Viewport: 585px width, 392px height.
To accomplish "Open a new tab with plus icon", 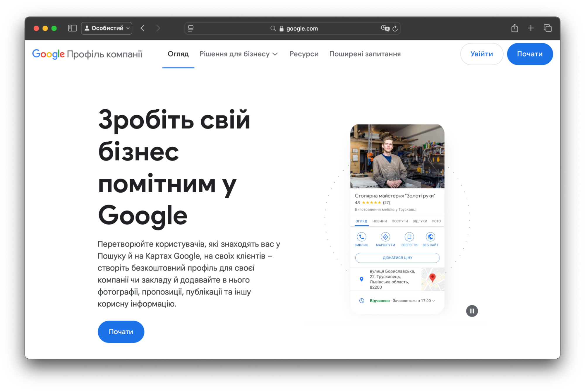I will point(531,28).
